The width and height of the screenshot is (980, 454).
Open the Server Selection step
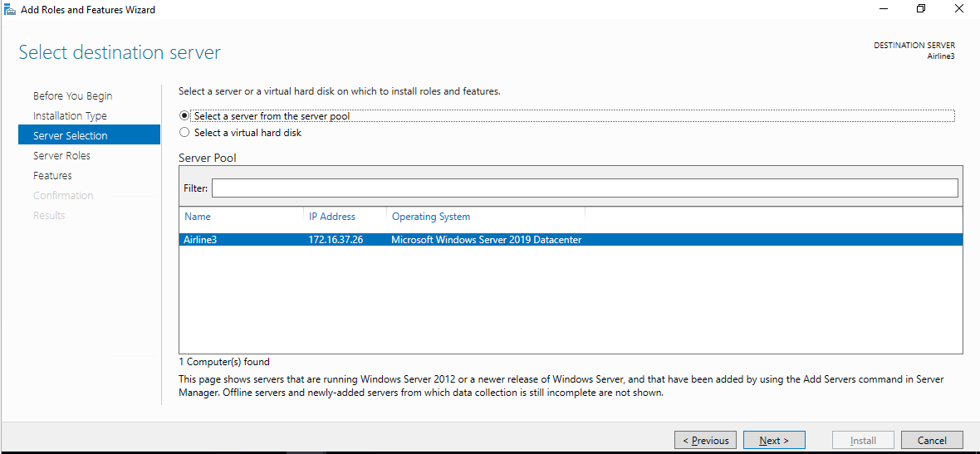[x=90, y=135]
